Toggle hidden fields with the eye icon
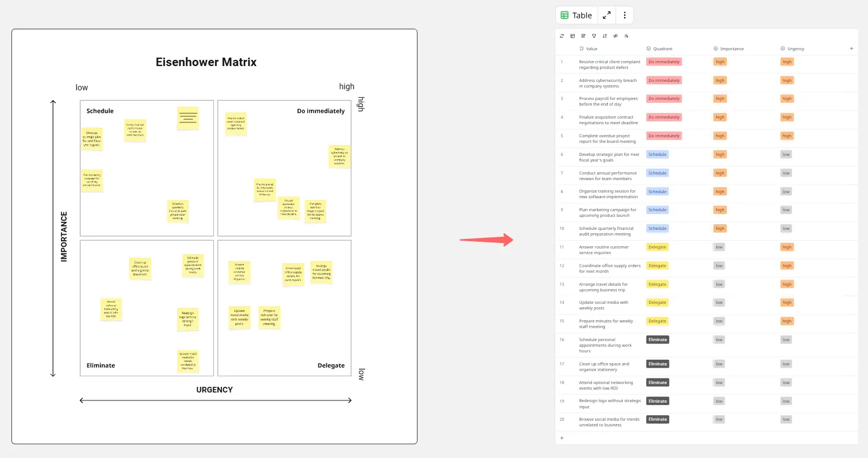Screen dimensions: 868x458 tap(615, 36)
